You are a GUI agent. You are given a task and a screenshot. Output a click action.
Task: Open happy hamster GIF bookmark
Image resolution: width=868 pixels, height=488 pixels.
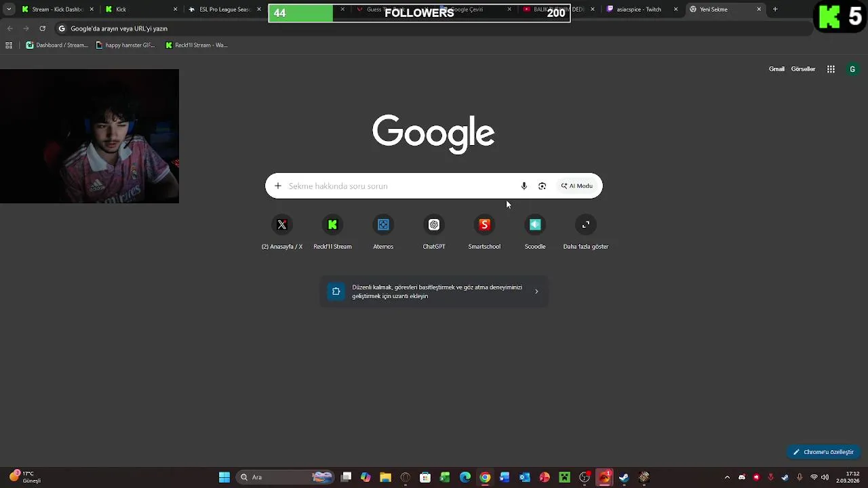125,45
